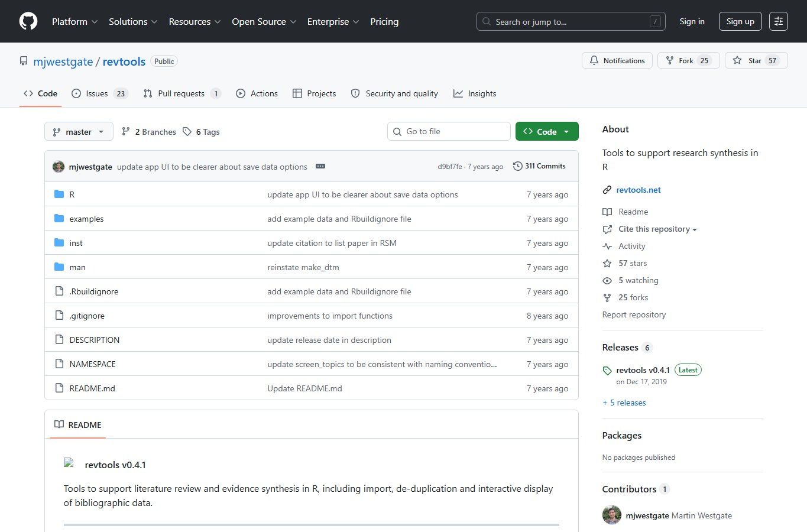Click the man folder icon
The image size is (807, 532).
pos(59,267)
